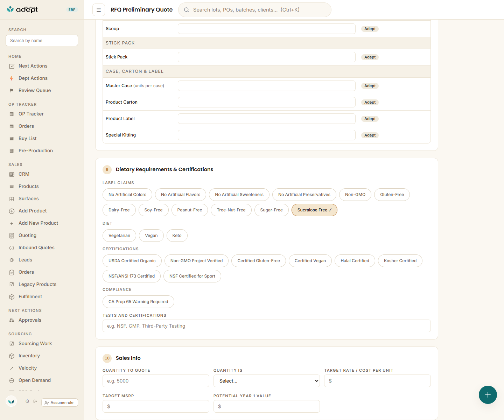Viewport: 504px width, 420px height.
Task: Focus the global search lots and POs box
Action: (255, 10)
